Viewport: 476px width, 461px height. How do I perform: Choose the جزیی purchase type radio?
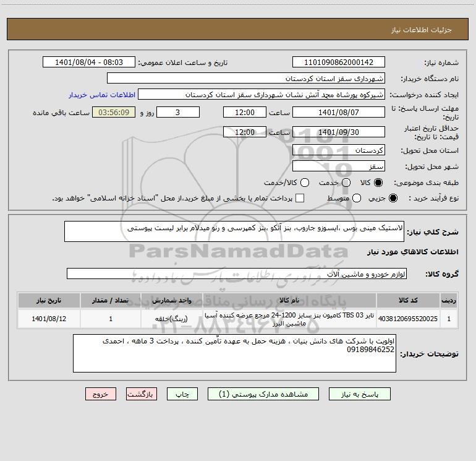pos(393,198)
